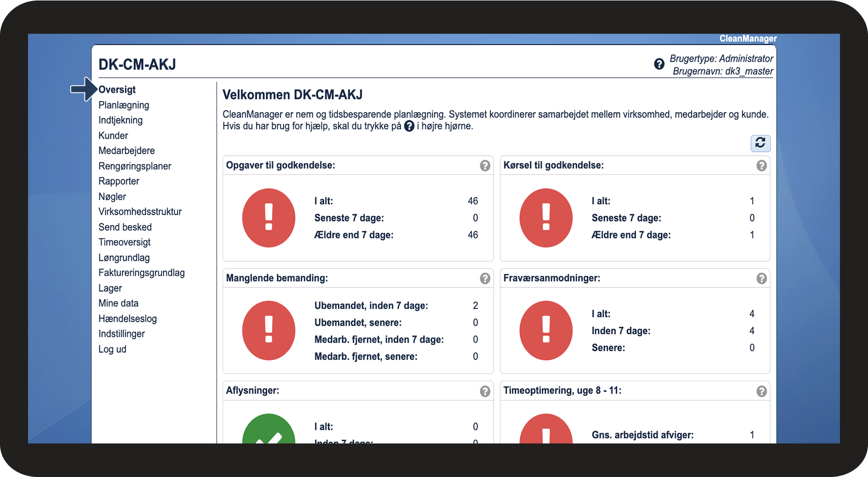Click the 'Brugertype: Administrator' text
This screenshot has width=868, height=477.
tap(722, 58)
